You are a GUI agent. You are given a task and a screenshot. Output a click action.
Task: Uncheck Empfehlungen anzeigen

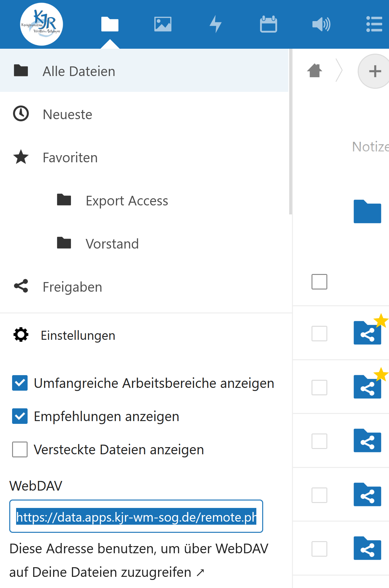tap(20, 416)
